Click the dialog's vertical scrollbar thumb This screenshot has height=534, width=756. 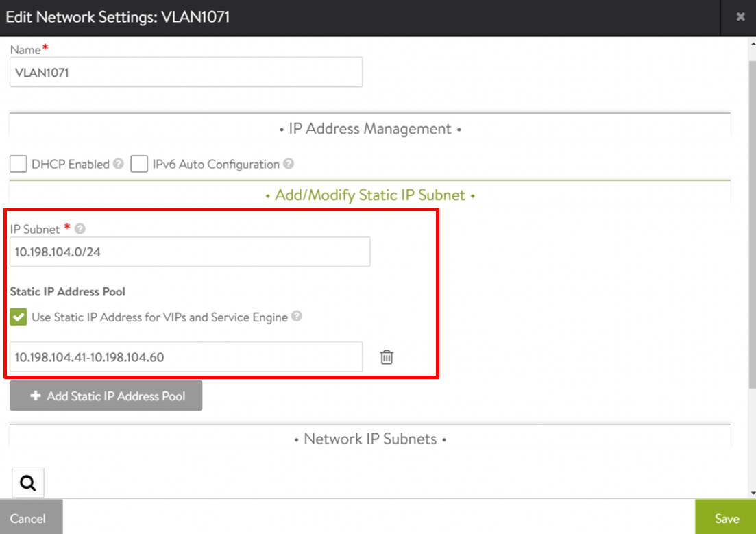click(751, 219)
